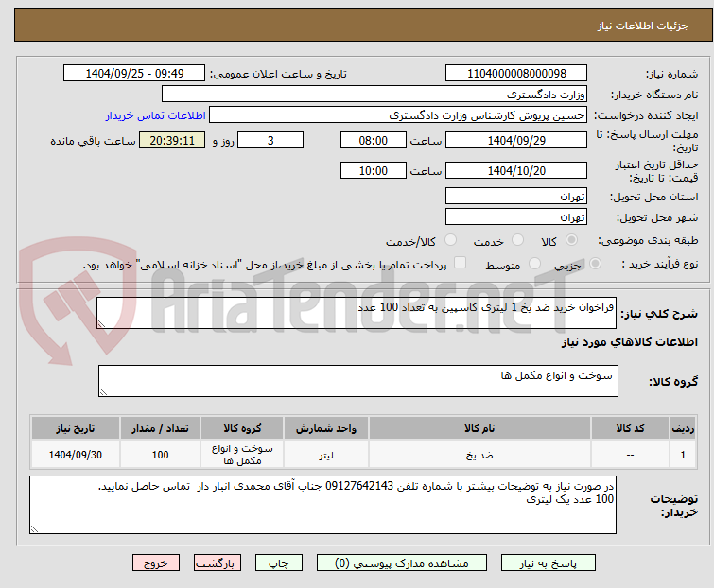Select the جزیی purchase type radio
Screen dimensions: 714x588
tap(595, 264)
